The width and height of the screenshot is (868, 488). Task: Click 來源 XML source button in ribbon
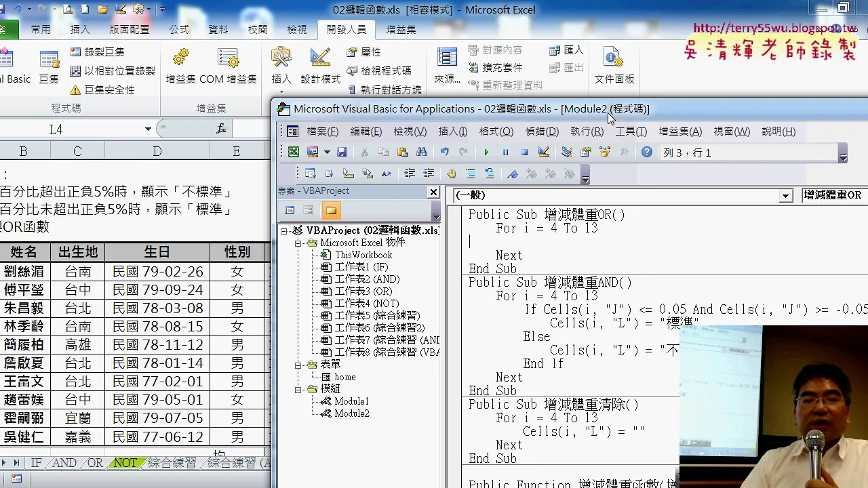pyautogui.click(x=448, y=66)
